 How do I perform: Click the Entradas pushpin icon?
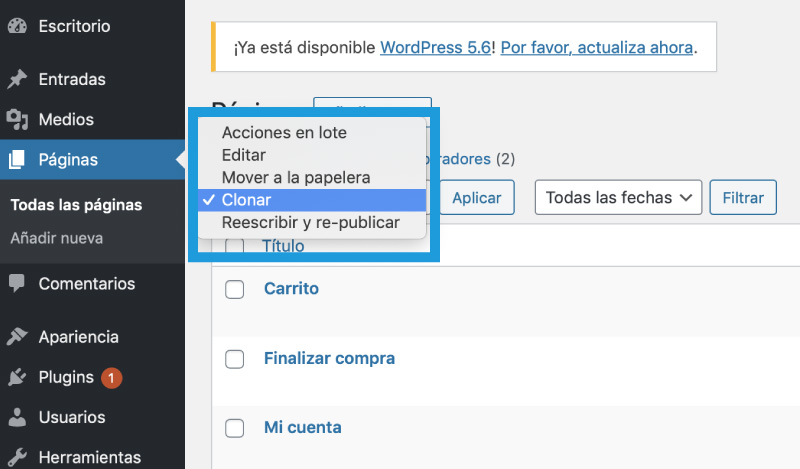pos(17,79)
